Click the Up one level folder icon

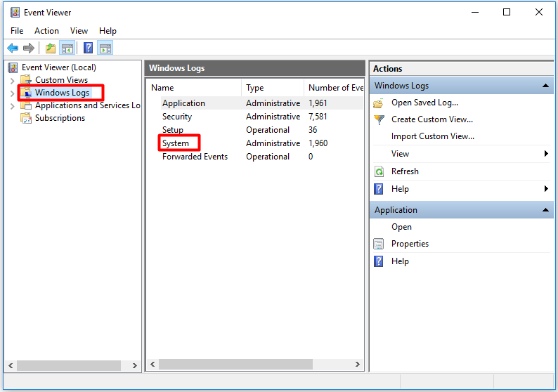(51, 48)
